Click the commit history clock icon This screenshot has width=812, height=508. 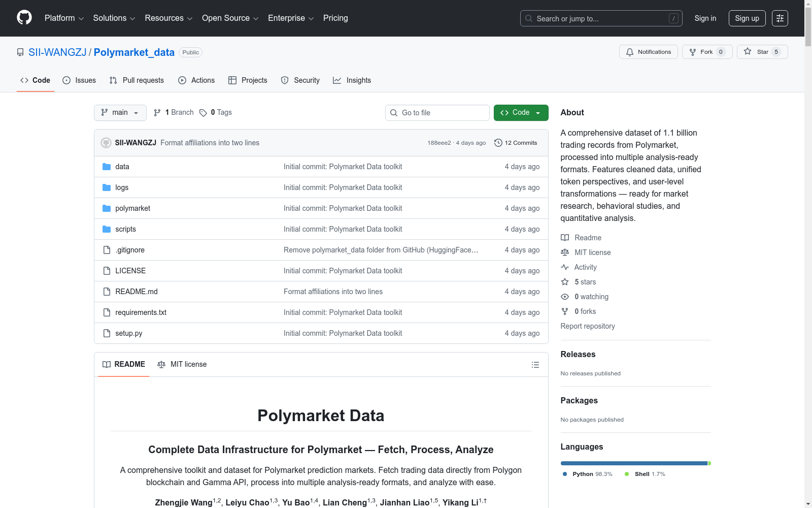(x=498, y=143)
